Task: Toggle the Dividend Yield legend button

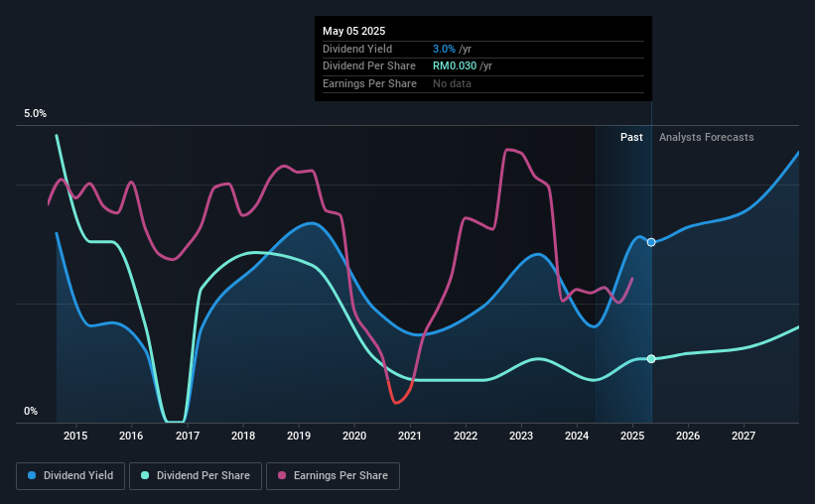Action: pyautogui.click(x=70, y=476)
